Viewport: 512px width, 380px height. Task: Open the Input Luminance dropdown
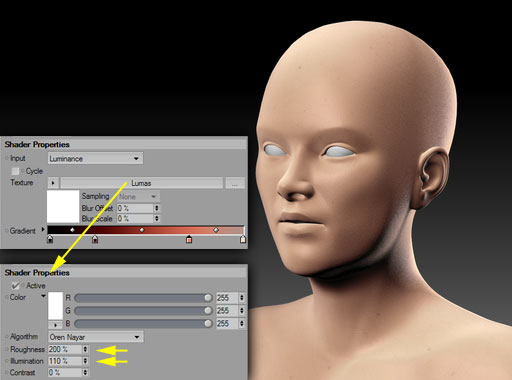96,159
